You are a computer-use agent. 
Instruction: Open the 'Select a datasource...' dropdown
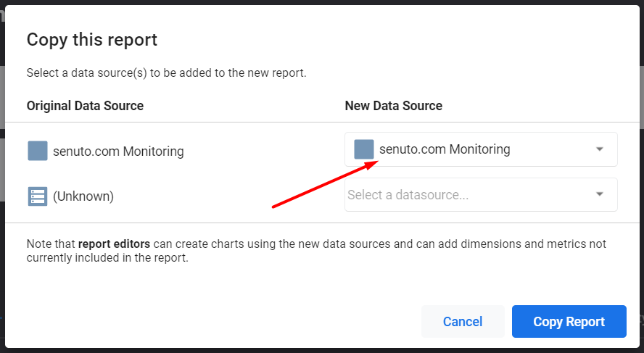click(x=481, y=194)
